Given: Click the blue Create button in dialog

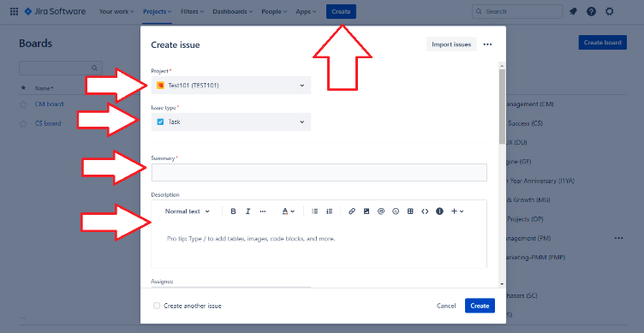Looking at the screenshot, I should coord(480,306).
